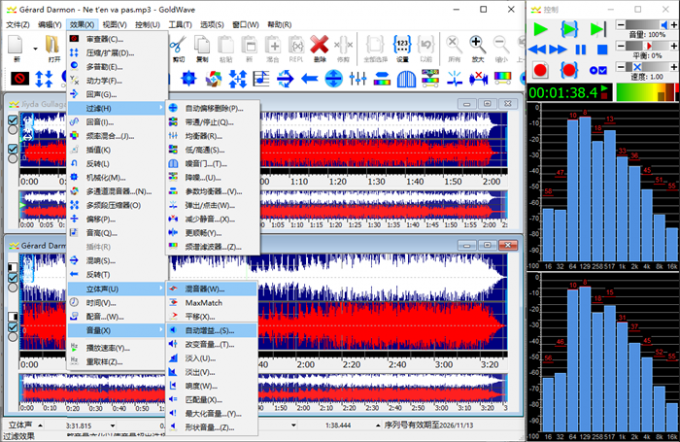Click the colorful channel mixer effect icon
The image size is (680, 442).
tap(213, 79)
